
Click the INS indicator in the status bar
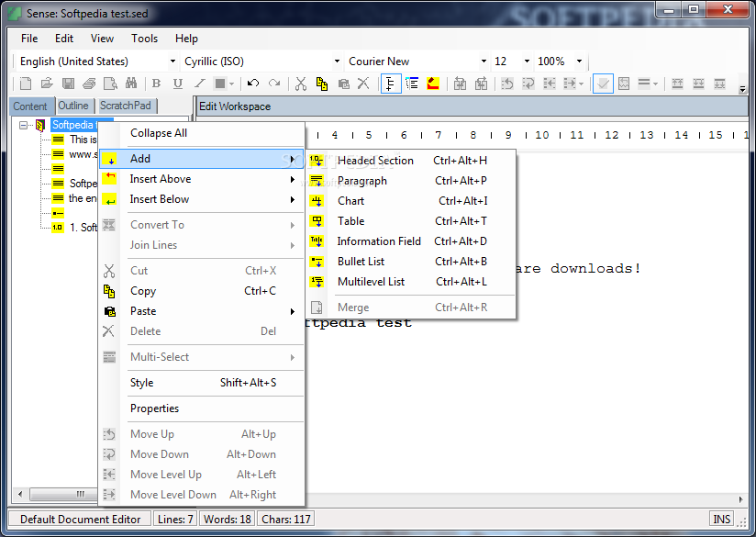(721, 520)
